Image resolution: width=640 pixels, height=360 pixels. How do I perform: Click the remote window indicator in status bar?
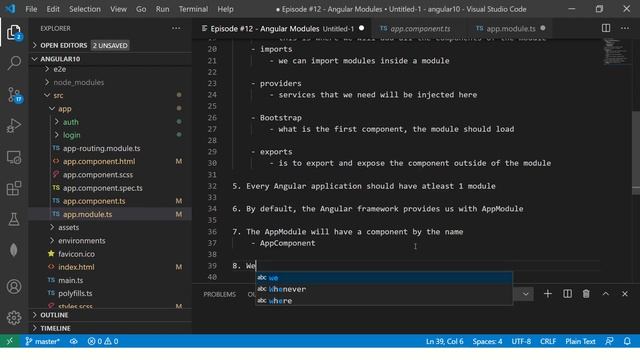point(9,341)
